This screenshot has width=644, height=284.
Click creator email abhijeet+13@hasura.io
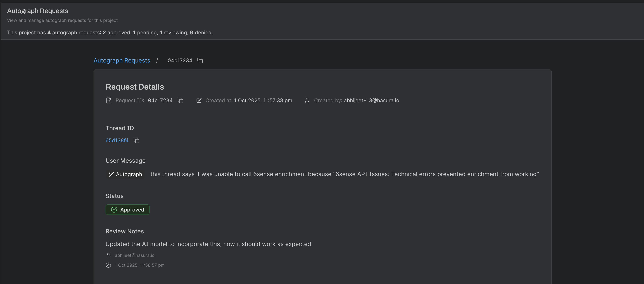click(371, 100)
